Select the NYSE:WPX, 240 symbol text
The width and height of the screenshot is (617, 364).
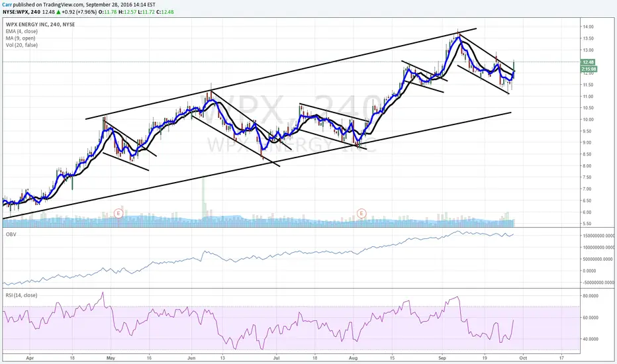21,12
